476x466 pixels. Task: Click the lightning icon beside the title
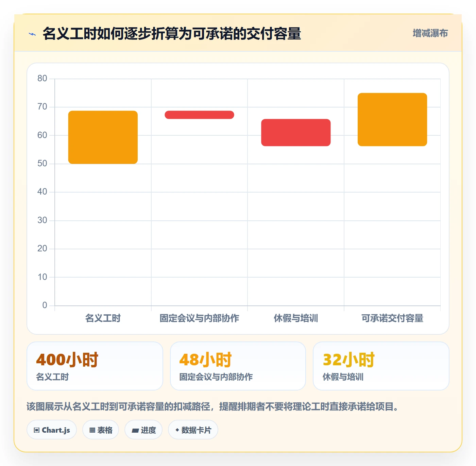[x=32, y=34]
